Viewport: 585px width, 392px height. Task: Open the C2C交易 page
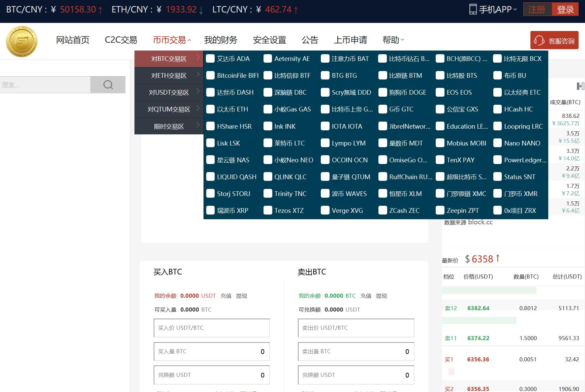coord(121,40)
